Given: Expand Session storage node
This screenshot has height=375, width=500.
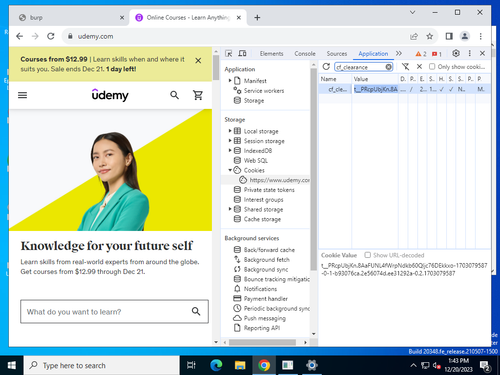Looking at the screenshot, I should [x=230, y=141].
